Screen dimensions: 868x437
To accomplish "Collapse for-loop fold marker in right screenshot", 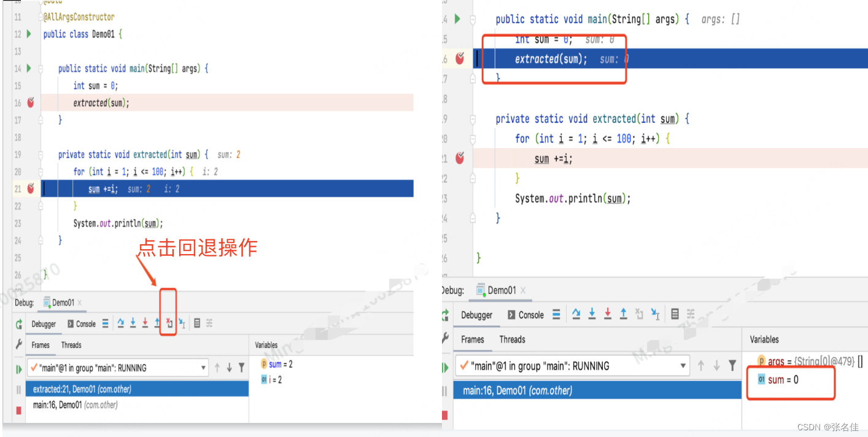I will [473, 139].
